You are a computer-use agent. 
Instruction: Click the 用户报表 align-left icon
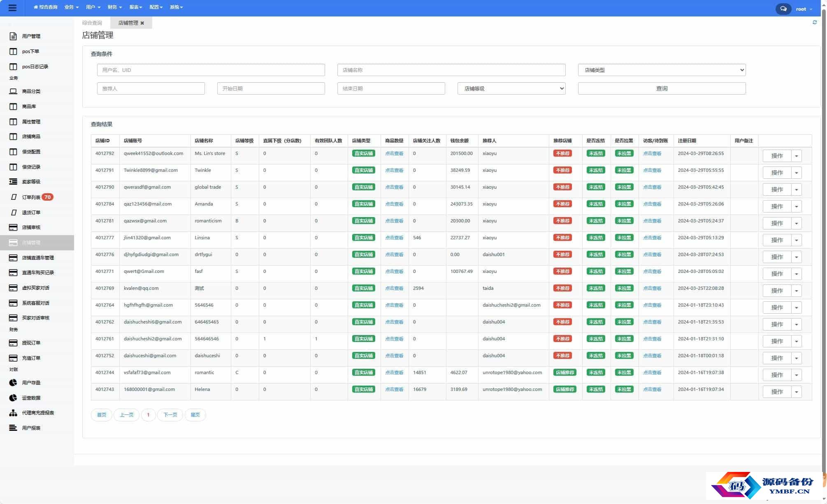click(13, 428)
